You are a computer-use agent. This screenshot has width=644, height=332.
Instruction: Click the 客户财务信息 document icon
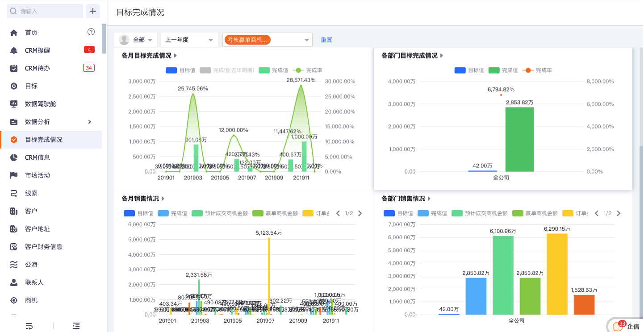(14, 247)
